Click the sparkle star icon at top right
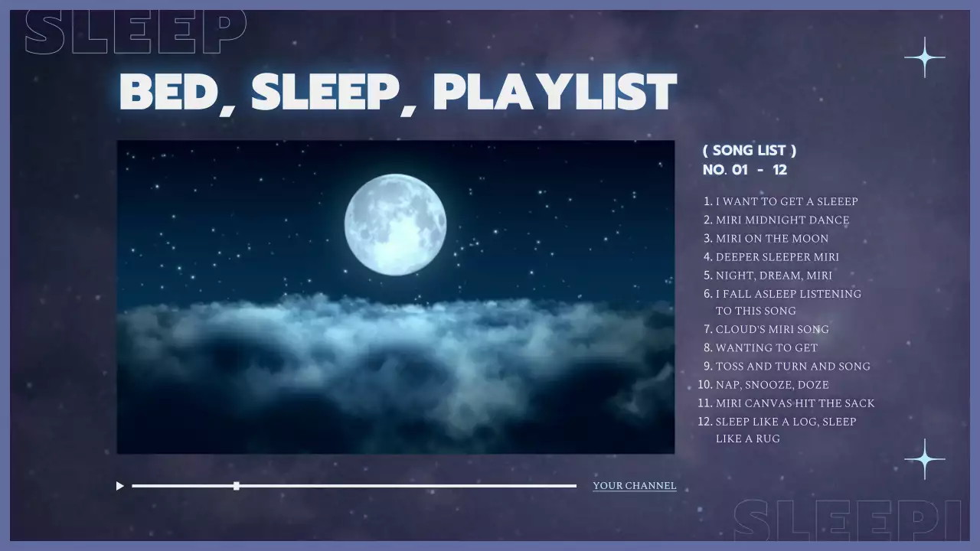Viewport: 980px width, 551px height. click(924, 57)
